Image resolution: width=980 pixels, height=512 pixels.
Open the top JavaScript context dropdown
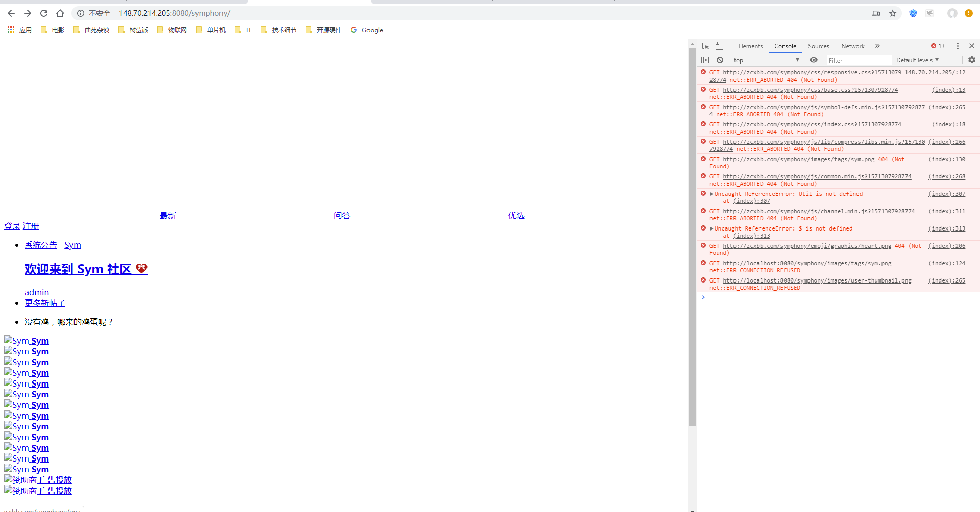(767, 60)
